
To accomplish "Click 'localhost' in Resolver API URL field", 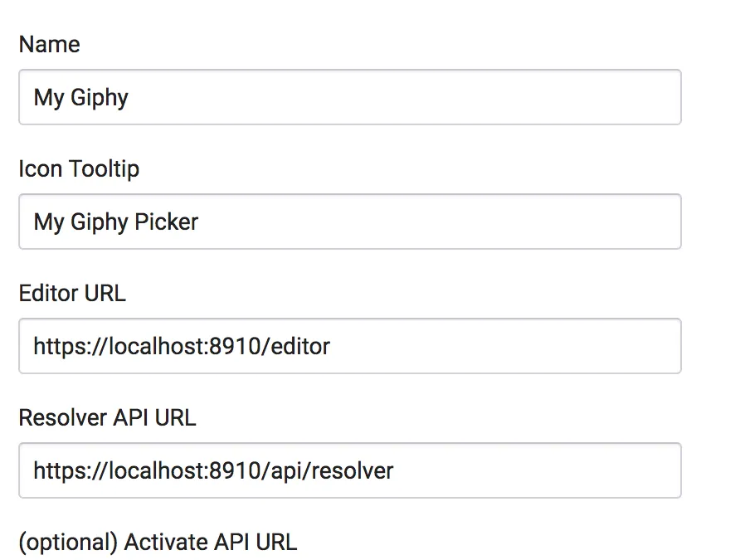I will coord(156,471).
